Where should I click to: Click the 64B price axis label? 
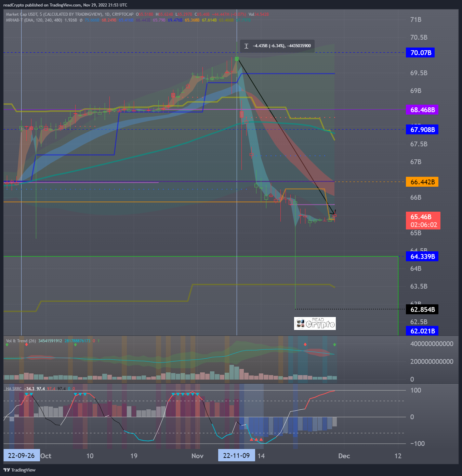[x=416, y=268]
